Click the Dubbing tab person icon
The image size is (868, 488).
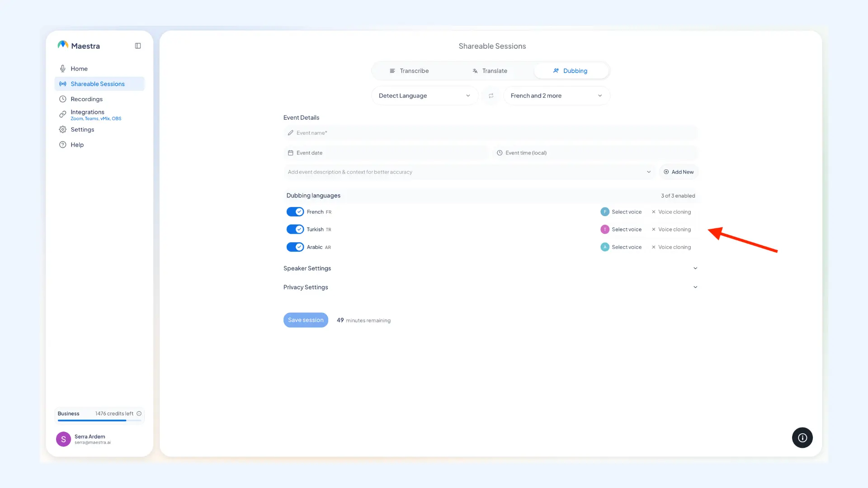[556, 71]
